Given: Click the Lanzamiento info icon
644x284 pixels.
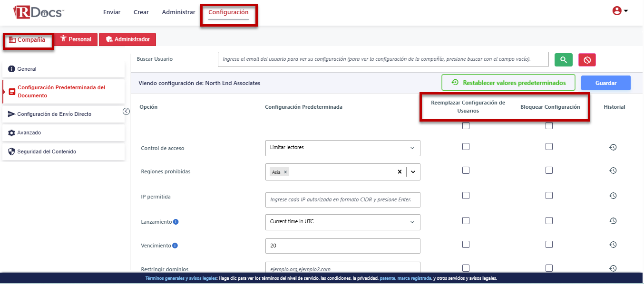Looking at the screenshot, I should click(176, 222).
